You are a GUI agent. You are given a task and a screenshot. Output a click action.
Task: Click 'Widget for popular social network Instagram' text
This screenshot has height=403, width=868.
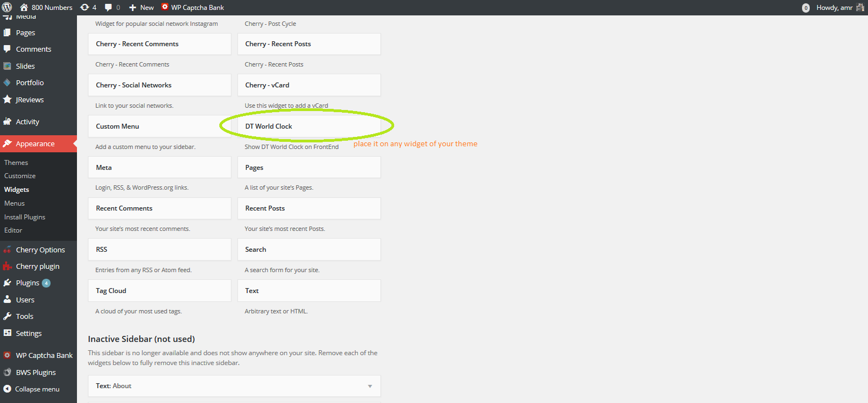pos(157,24)
